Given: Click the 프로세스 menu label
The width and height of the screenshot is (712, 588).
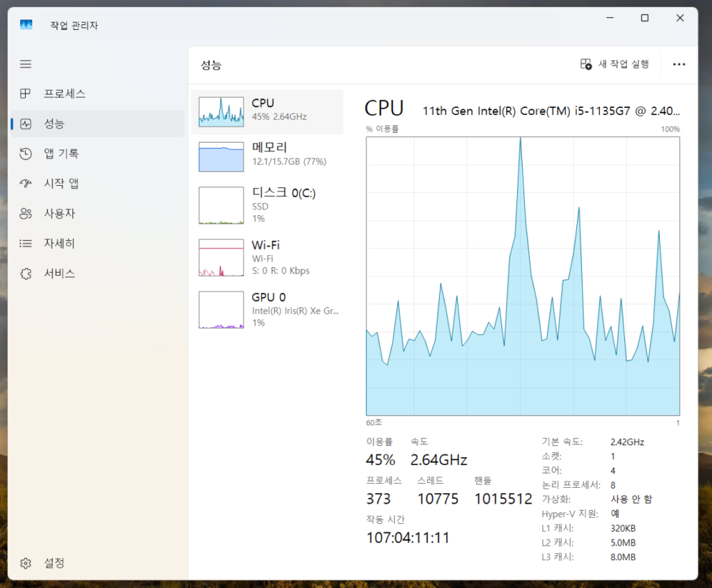Looking at the screenshot, I should (65, 94).
